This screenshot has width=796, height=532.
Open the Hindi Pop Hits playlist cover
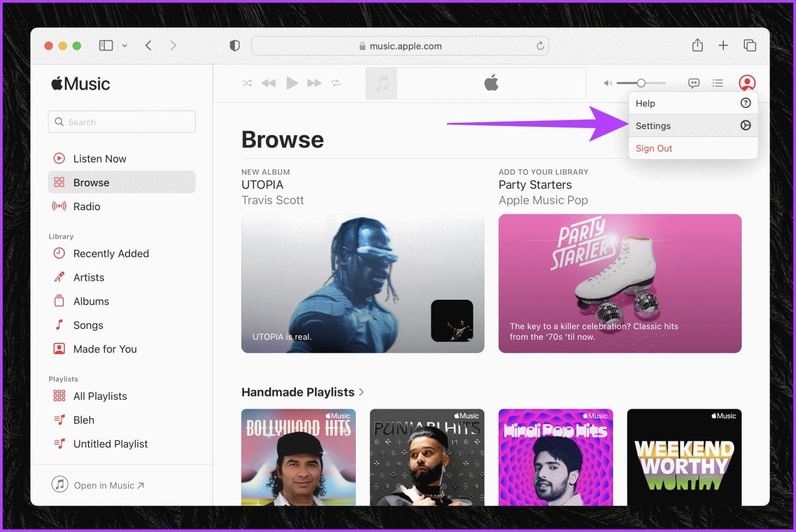coord(556,457)
